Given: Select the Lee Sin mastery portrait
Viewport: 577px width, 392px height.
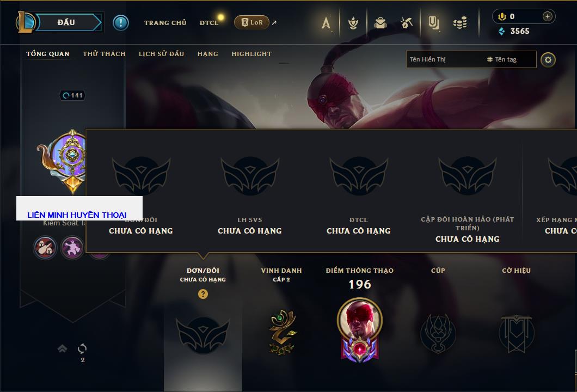Looking at the screenshot, I should (359, 320).
